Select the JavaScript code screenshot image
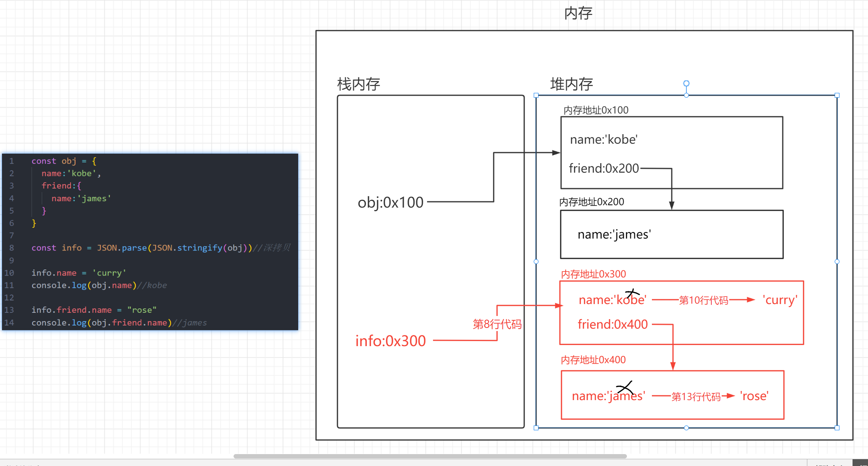This screenshot has width=868, height=466. pyautogui.click(x=150, y=242)
